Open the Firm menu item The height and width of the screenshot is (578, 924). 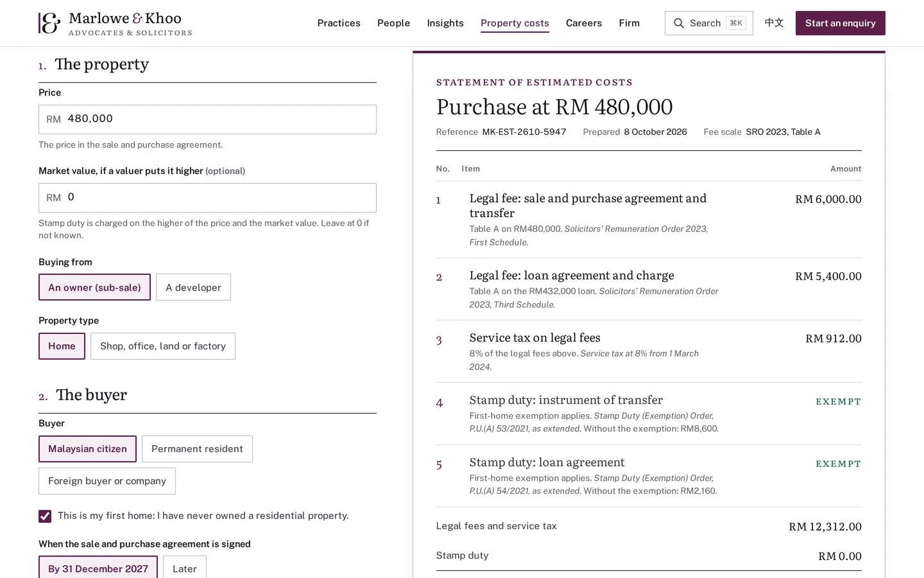click(x=629, y=23)
